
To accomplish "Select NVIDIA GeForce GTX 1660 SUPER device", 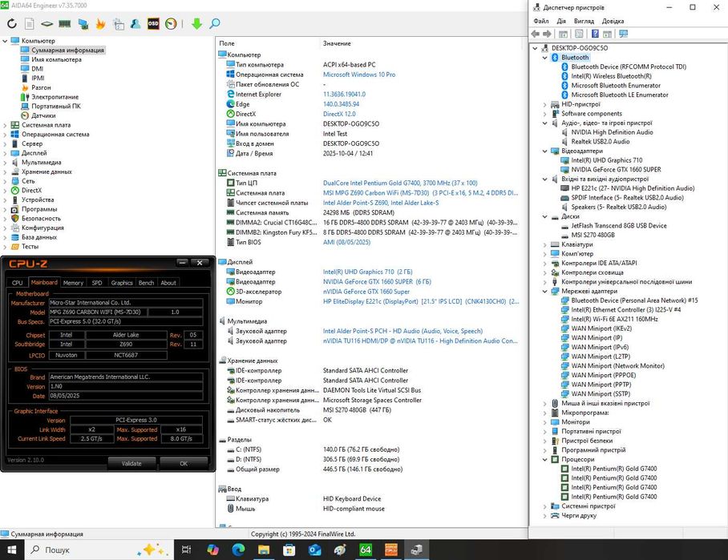I will (616, 170).
